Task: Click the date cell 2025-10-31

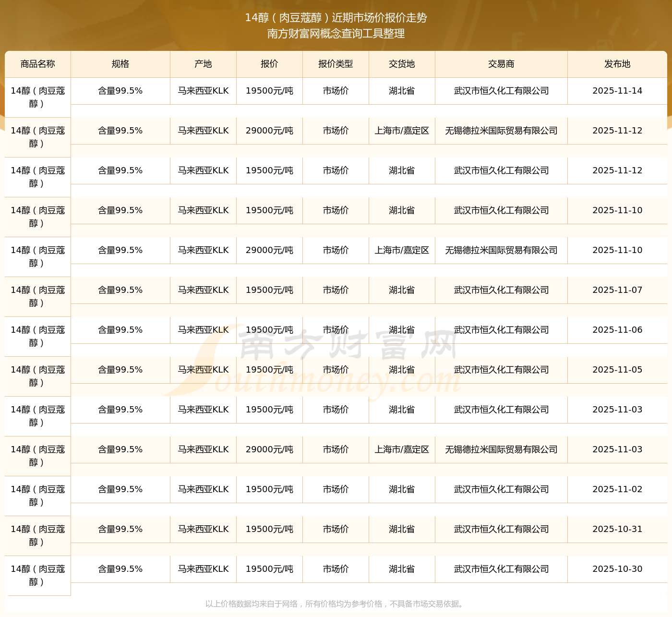Action: pyautogui.click(x=617, y=529)
